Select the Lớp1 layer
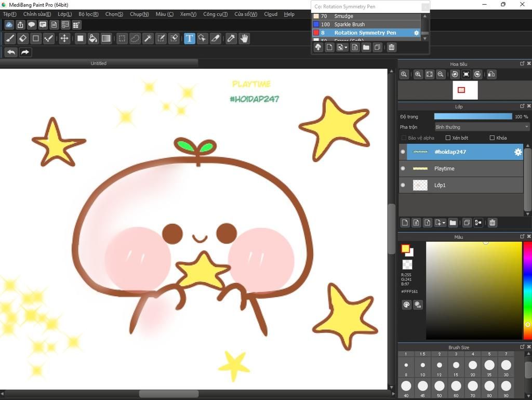The image size is (532, 400). click(461, 185)
